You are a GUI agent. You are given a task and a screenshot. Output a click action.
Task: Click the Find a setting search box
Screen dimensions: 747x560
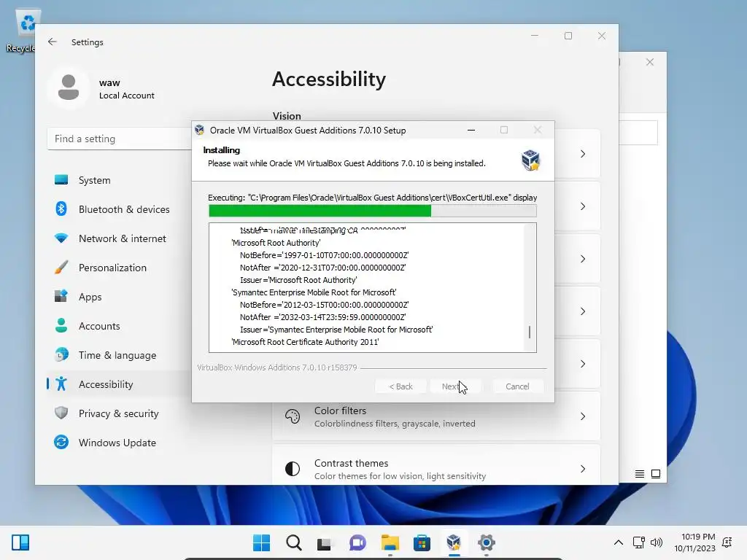click(x=119, y=139)
